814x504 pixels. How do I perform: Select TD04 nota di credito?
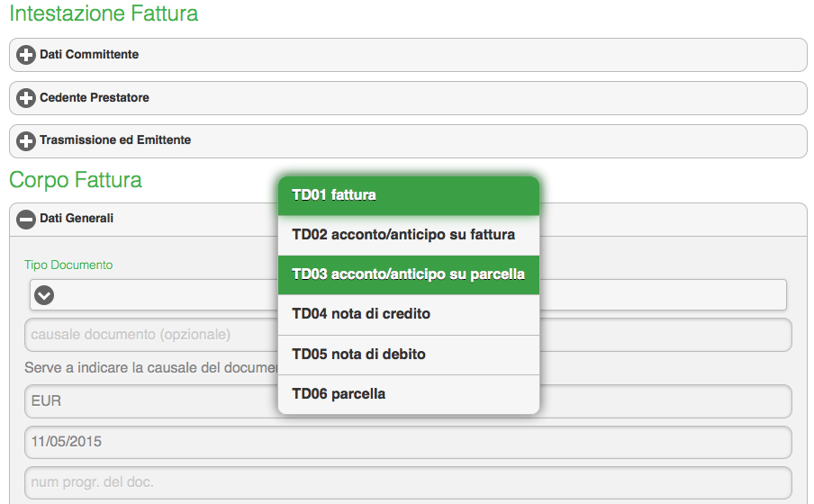(408, 314)
